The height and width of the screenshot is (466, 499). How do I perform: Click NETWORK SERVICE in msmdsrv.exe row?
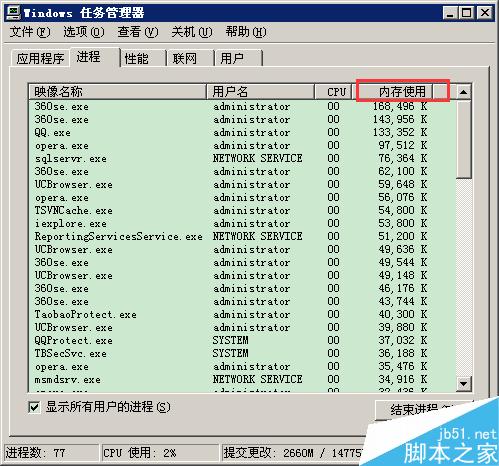coord(257,379)
